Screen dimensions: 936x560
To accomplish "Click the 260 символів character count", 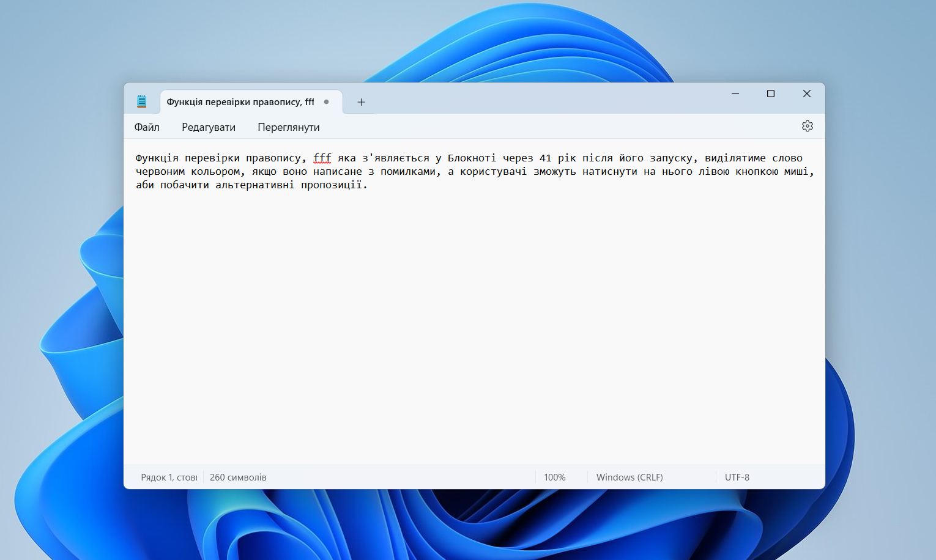I will tap(238, 477).
